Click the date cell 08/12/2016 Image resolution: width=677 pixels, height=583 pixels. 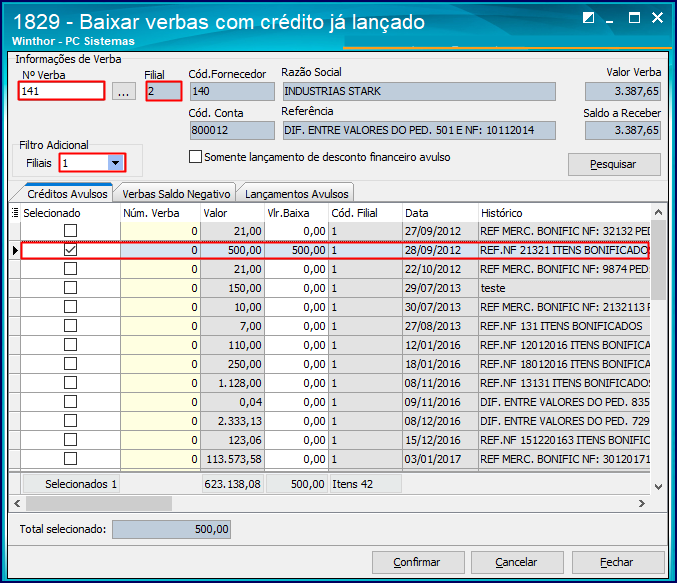coord(440,421)
